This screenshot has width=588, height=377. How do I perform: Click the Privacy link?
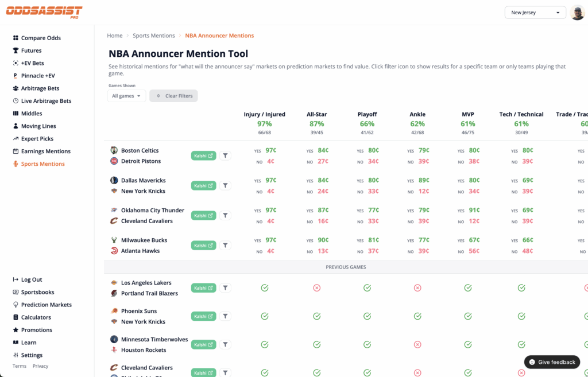point(41,366)
